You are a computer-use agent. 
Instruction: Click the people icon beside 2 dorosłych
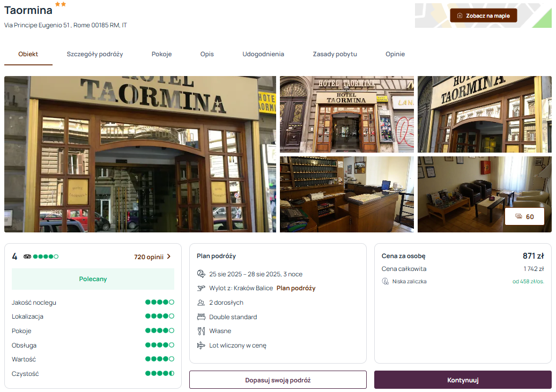point(201,303)
